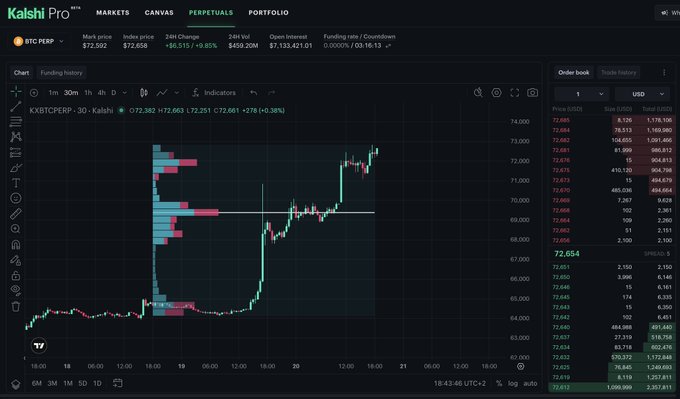Select the crosshair cursor tool
Image resolution: width=680 pixels, height=399 pixels.
[x=16, y=92]
